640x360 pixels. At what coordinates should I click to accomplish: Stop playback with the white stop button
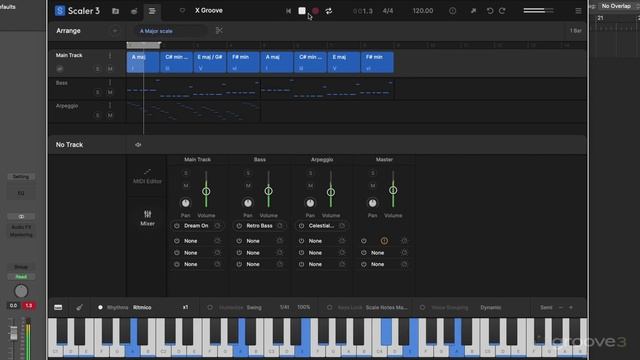(302, 11)
